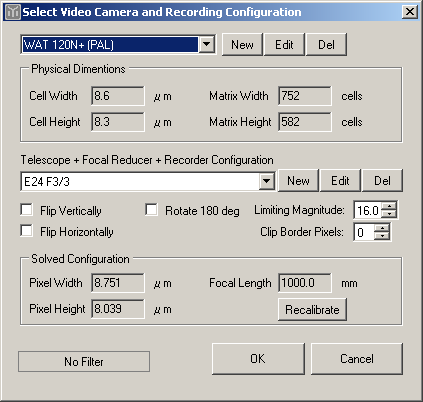Delete the selected video camera
The image size is (423, 402).
(326, 44)
